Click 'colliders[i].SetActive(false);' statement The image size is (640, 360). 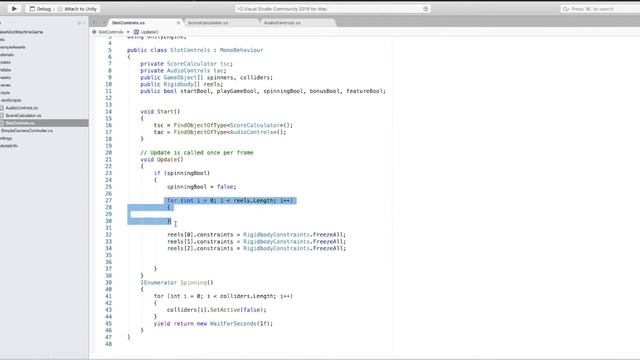pos(216,310)
